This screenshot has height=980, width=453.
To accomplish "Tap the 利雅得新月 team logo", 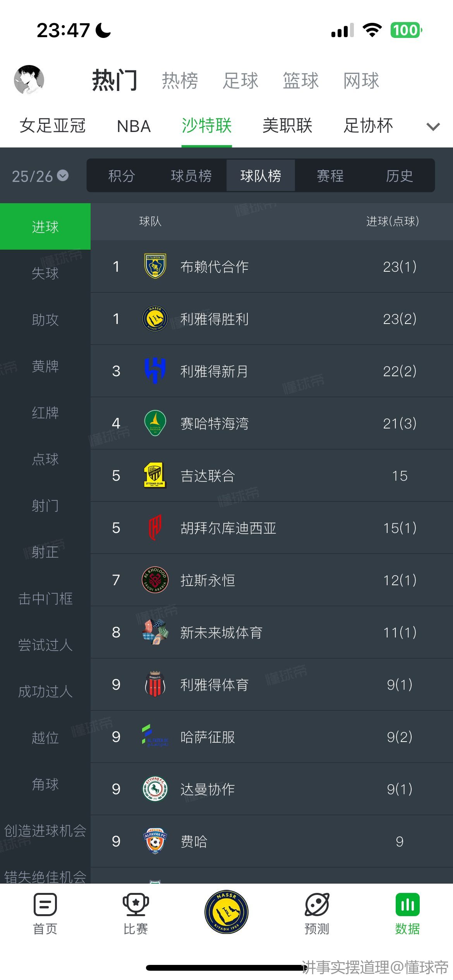I will (x=155, y=371).
